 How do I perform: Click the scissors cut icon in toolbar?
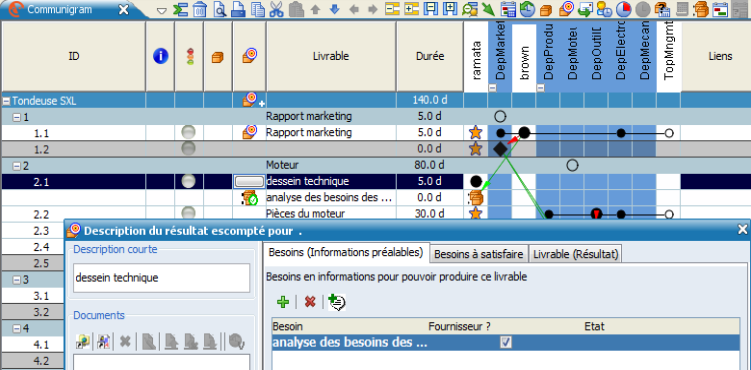(276, 9)
